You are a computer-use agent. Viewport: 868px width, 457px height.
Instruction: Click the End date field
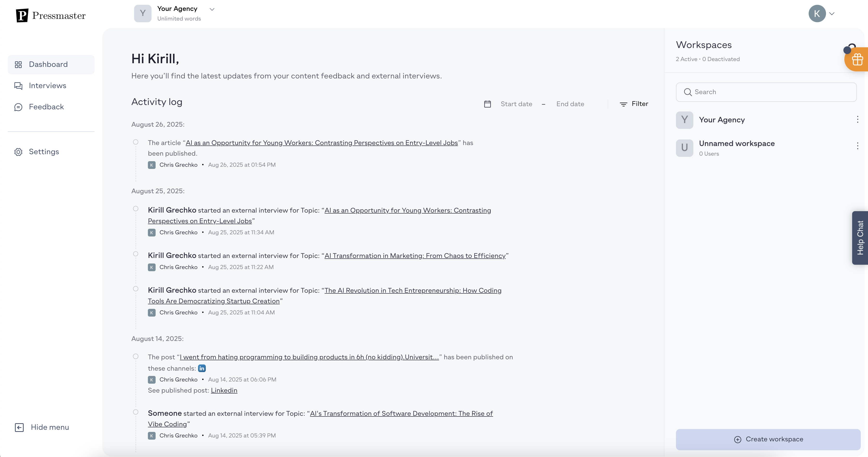(x=570, y=104)
